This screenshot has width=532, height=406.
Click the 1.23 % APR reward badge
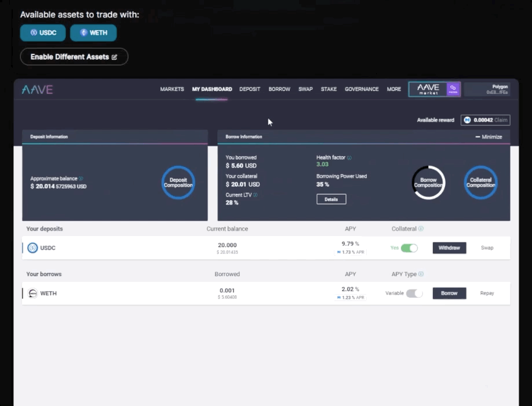tap(351, 298)
